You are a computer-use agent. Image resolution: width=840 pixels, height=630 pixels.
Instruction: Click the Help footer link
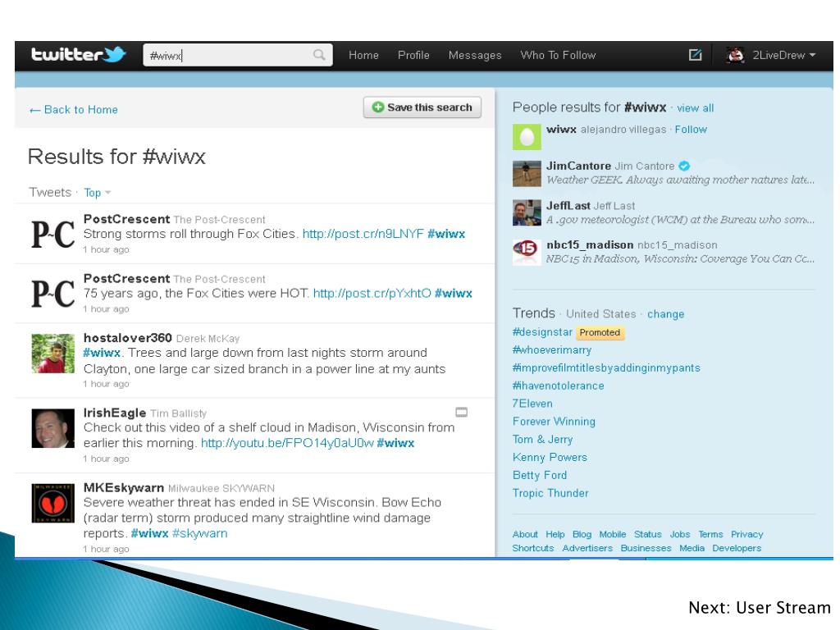pos(555,534)
